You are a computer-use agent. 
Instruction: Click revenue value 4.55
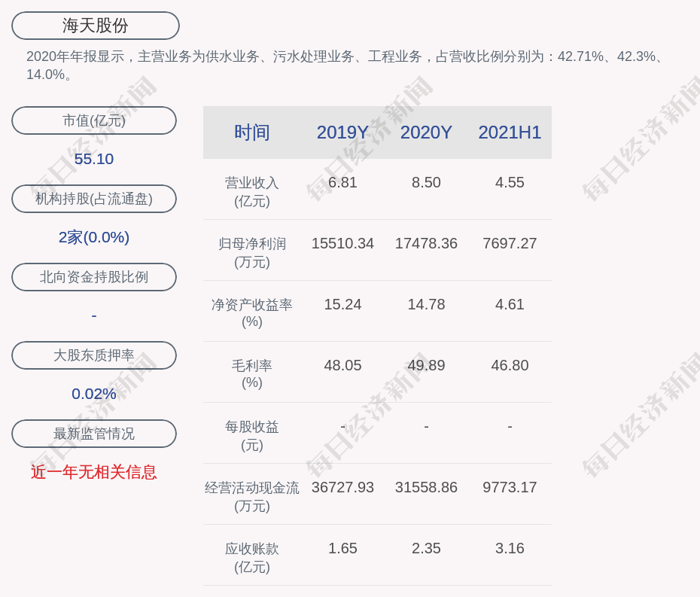click(510, 183)
